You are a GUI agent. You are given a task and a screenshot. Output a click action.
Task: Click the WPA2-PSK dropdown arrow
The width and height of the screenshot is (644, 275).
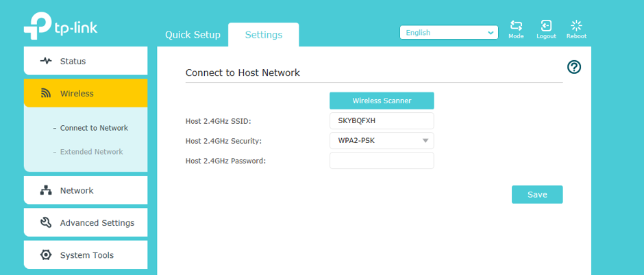[x=425, y=141]
